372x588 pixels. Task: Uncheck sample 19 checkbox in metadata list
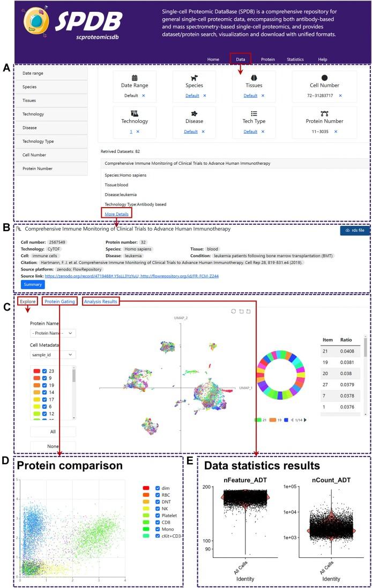click(x=44, y=386)
